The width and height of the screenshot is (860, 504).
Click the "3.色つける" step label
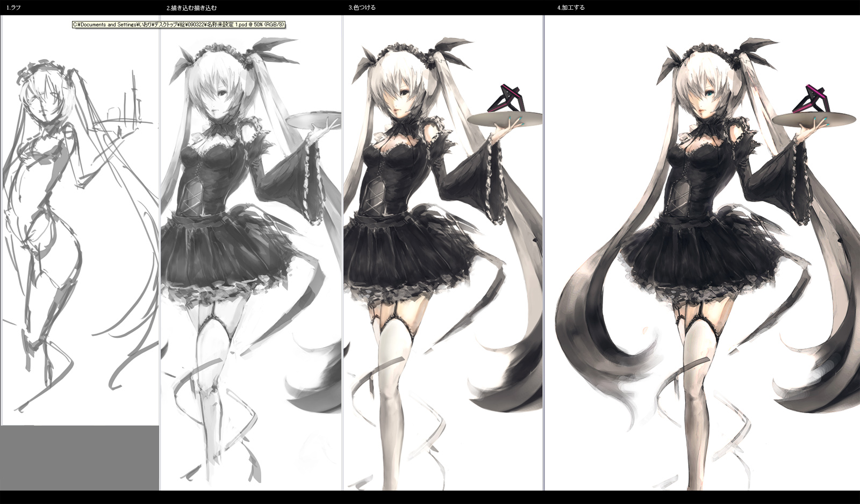tap(362, 8)
